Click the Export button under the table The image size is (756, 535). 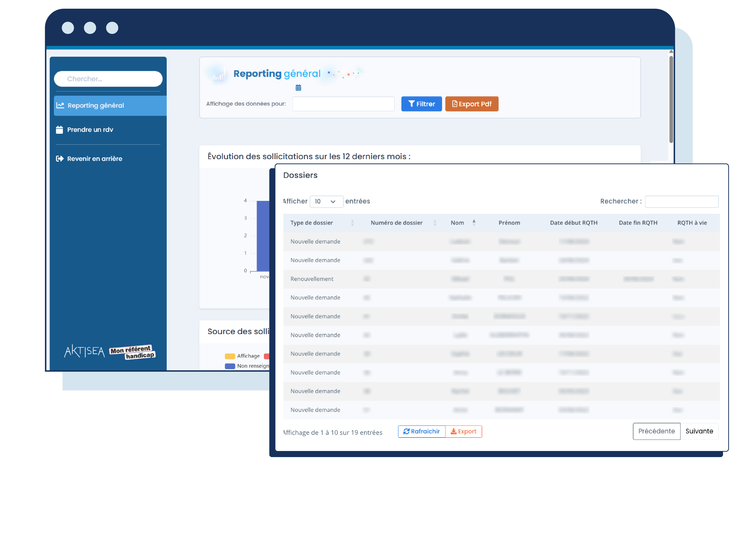click(463, 432)
